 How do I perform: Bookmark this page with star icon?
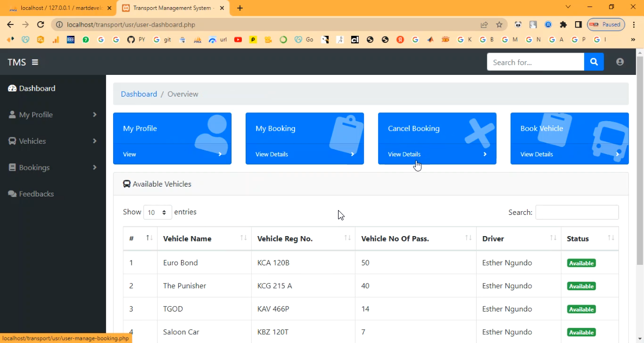tap(499, 24)
